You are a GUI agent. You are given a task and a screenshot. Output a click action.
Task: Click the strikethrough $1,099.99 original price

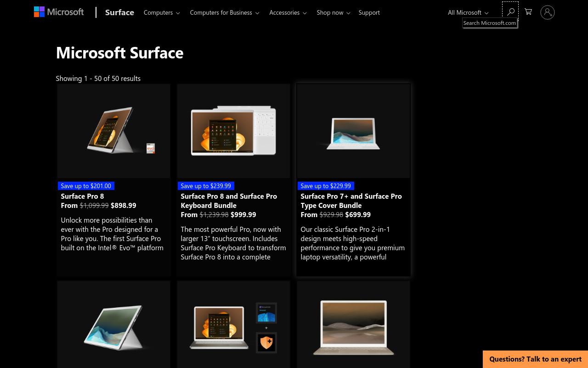94,205
